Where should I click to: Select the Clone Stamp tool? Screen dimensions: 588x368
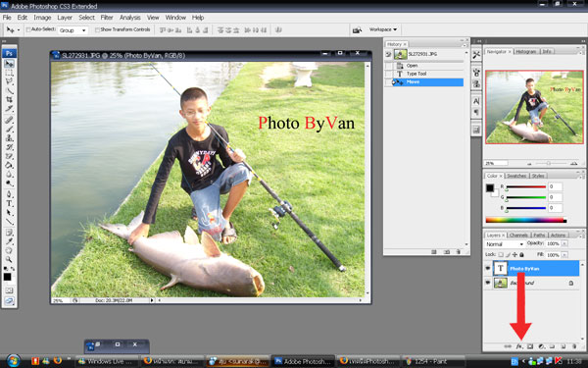[x=9, y=138]
